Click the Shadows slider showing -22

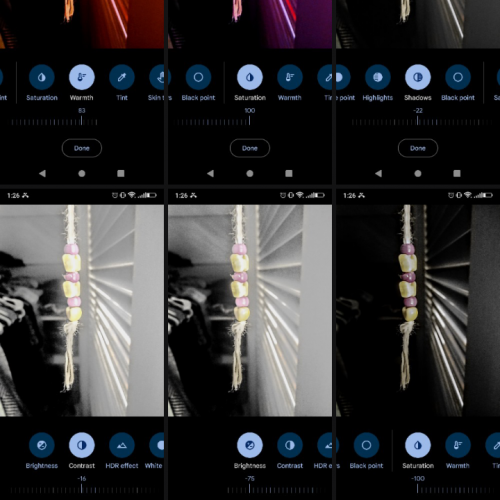pyautogui.click(x=422, y=122)
